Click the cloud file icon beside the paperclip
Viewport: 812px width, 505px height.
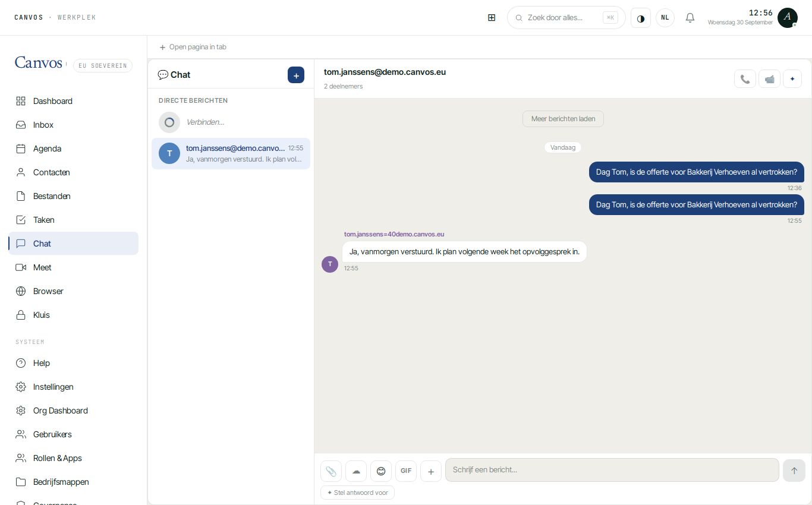point(356,471)
